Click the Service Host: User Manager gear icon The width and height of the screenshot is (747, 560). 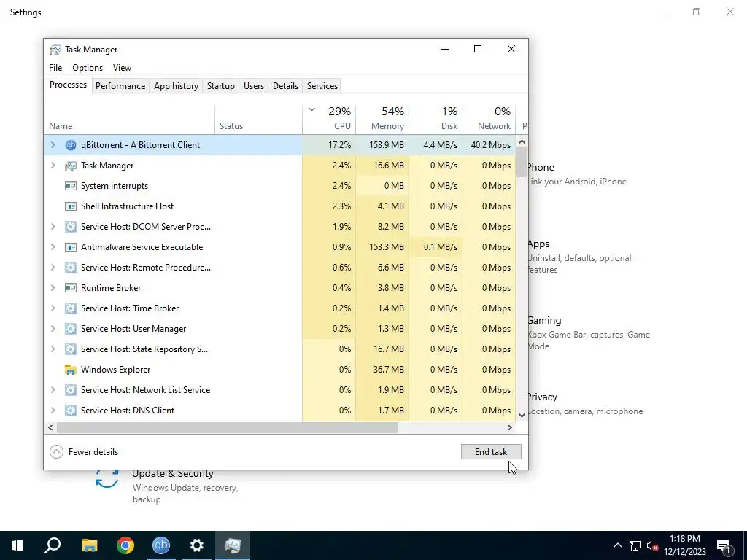point(71,329)
